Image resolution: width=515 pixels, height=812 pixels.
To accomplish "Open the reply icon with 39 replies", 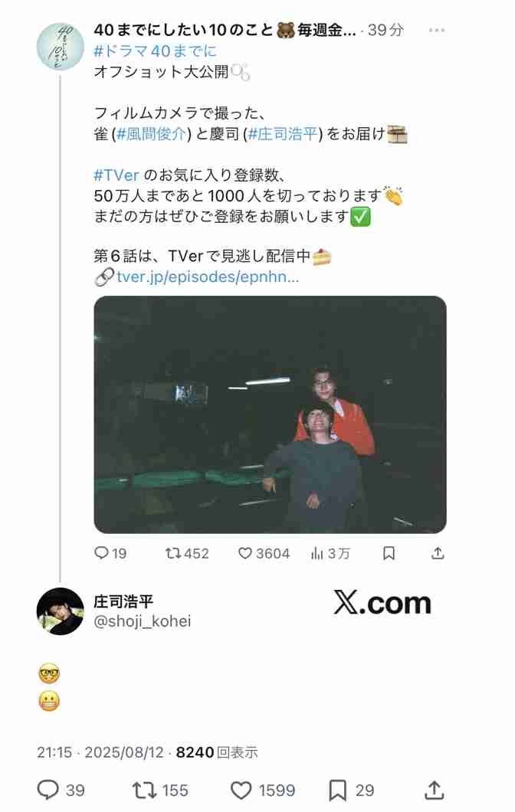I will coord(61,791).
